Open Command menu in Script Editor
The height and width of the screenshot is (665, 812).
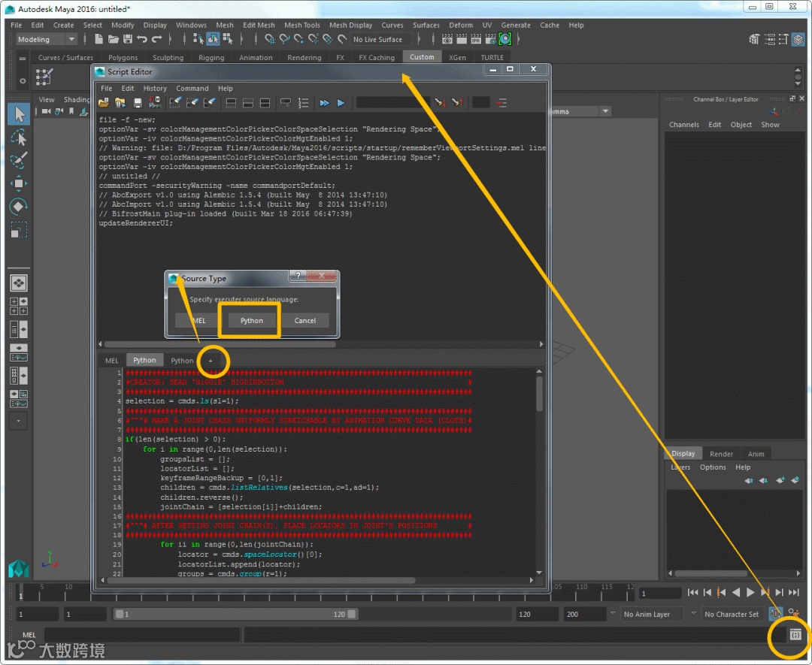coord(192,89)
